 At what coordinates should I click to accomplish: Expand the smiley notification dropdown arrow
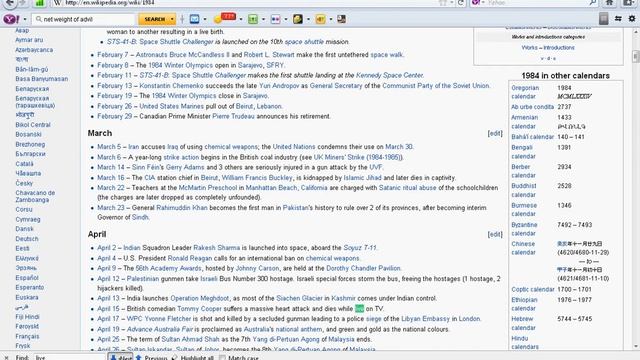(241, 19)
